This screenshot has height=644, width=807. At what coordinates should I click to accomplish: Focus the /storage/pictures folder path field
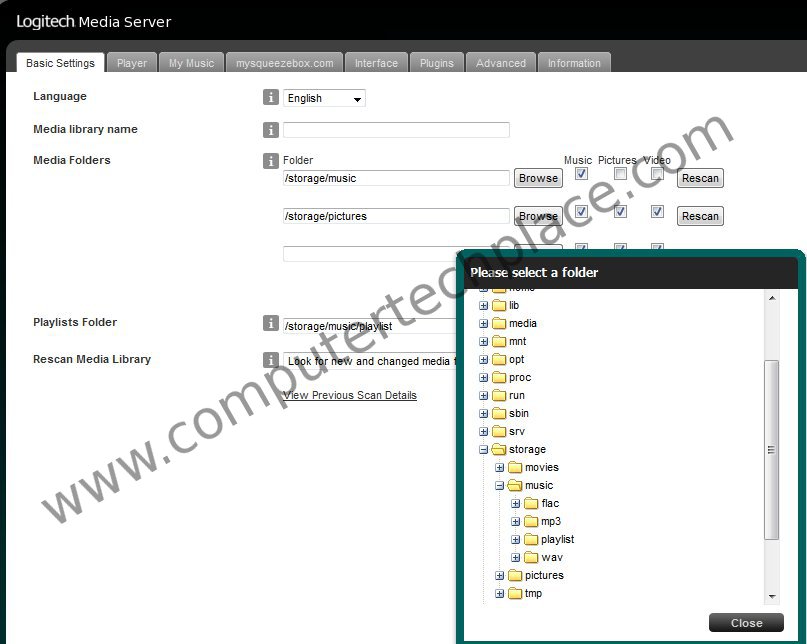pyautogui.click(x=396, y=216)
